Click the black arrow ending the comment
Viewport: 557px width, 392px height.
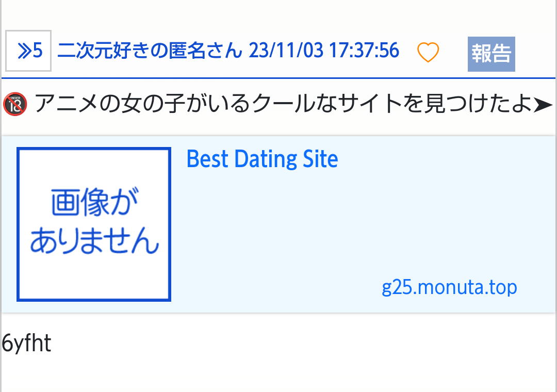[543, 105]
